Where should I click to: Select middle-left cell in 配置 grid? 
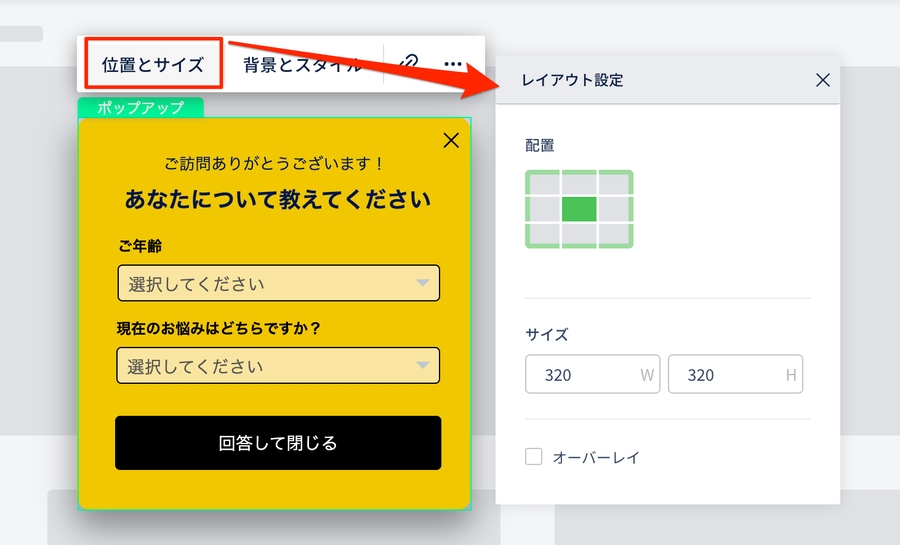click(543, 209)
